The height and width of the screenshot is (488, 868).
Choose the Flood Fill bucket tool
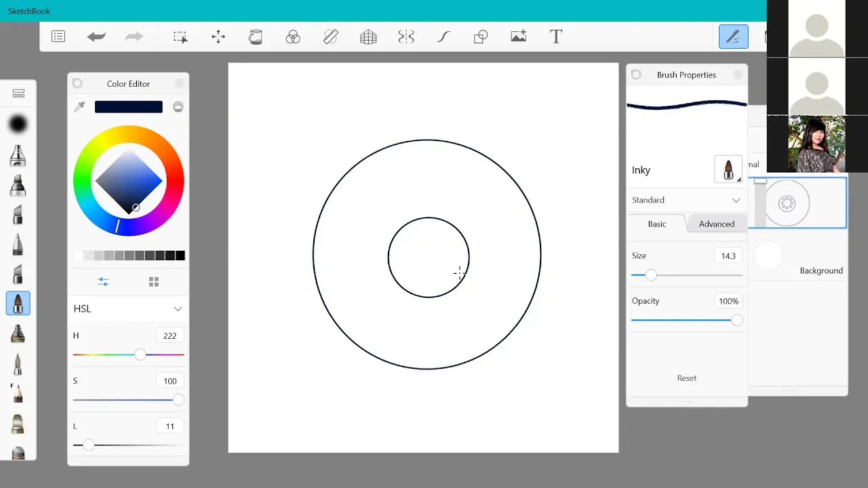[x=256, y=37]
